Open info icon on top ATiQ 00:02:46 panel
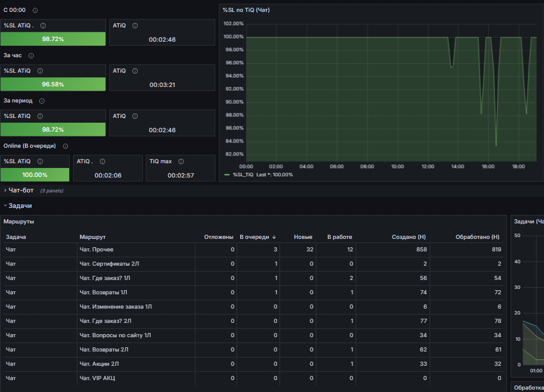The width and height of the screenshot is (544, 392). [135, 26]
